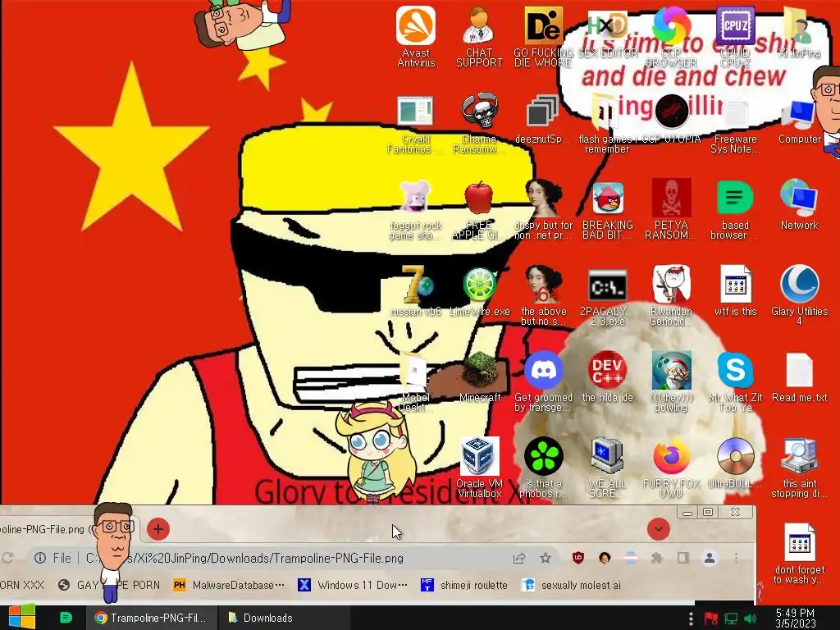Bookmark this page with the star icon
The height and width of the screenshot is (630, 840).
[x=546, y=558]
